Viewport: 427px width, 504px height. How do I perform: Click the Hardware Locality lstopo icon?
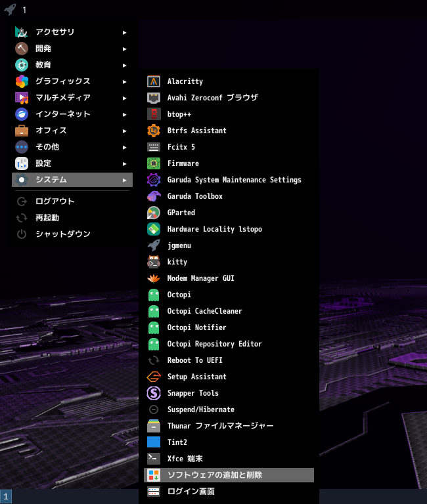pos(154,229)
